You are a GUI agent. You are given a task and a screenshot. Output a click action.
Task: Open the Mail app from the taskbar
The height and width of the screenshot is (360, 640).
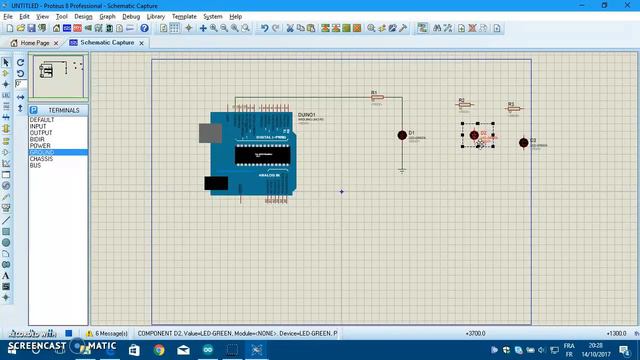point(183,350)
